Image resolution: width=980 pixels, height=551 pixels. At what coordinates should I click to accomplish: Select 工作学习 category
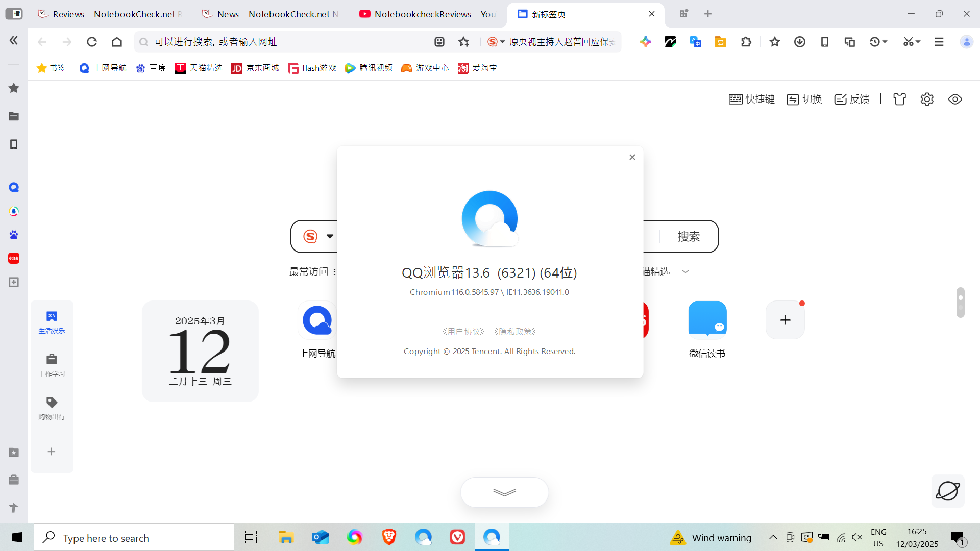click(52, 365)
